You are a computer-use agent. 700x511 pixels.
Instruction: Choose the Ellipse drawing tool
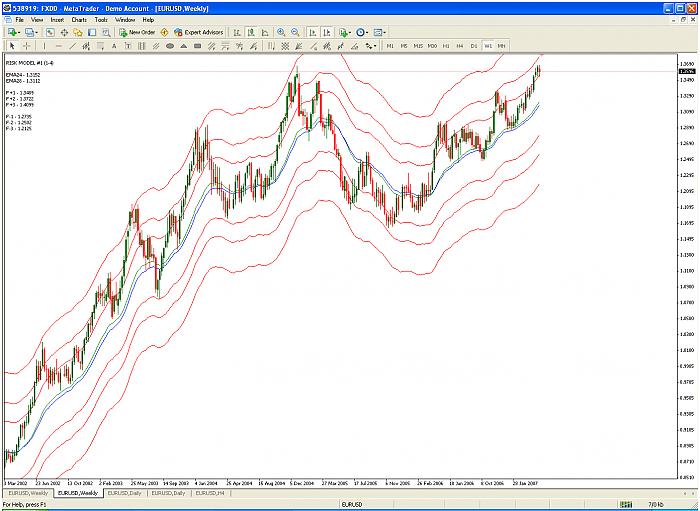170,46
